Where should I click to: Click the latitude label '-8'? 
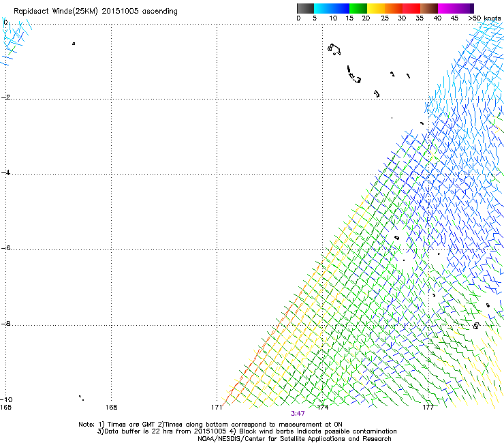5,323
